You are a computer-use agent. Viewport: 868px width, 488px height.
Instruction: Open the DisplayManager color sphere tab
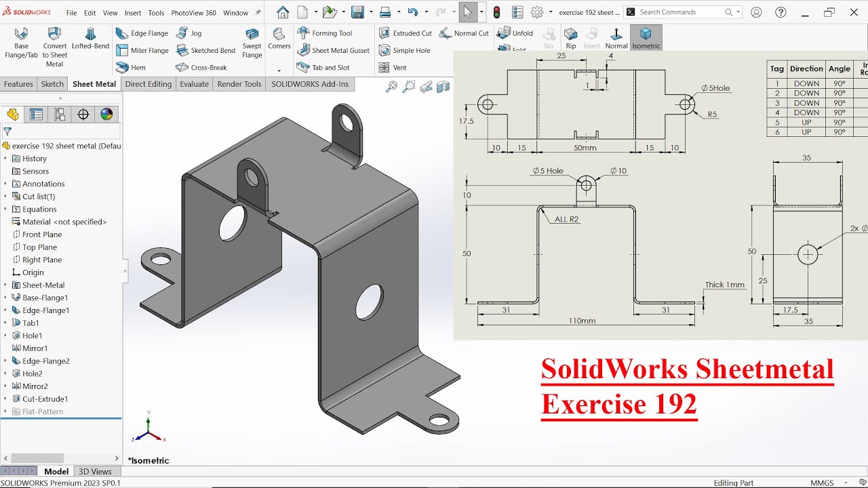(106, 115)
